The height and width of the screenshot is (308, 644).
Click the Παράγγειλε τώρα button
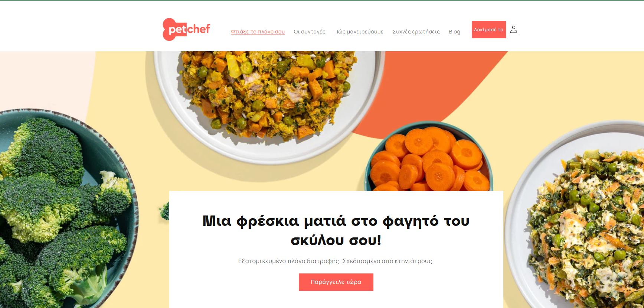(336, 282)
